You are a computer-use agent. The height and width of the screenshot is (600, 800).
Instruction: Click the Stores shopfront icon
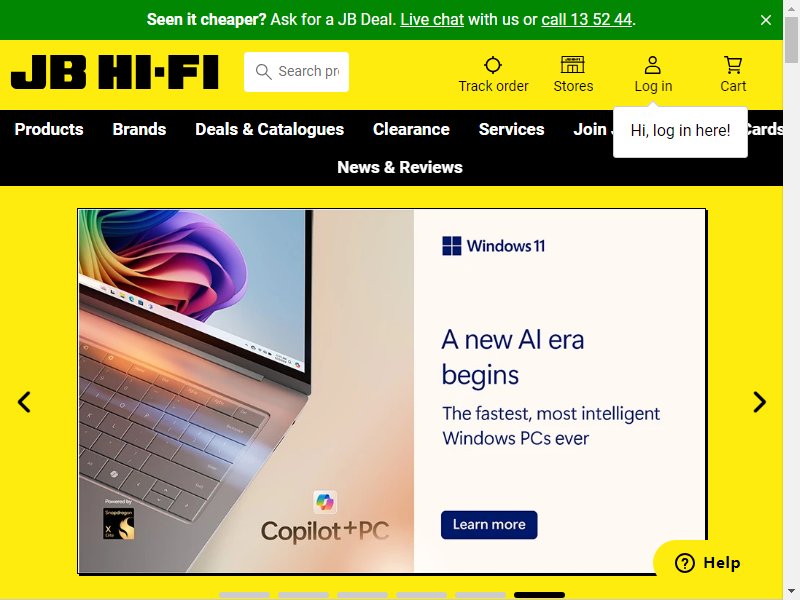coord(572,65)
